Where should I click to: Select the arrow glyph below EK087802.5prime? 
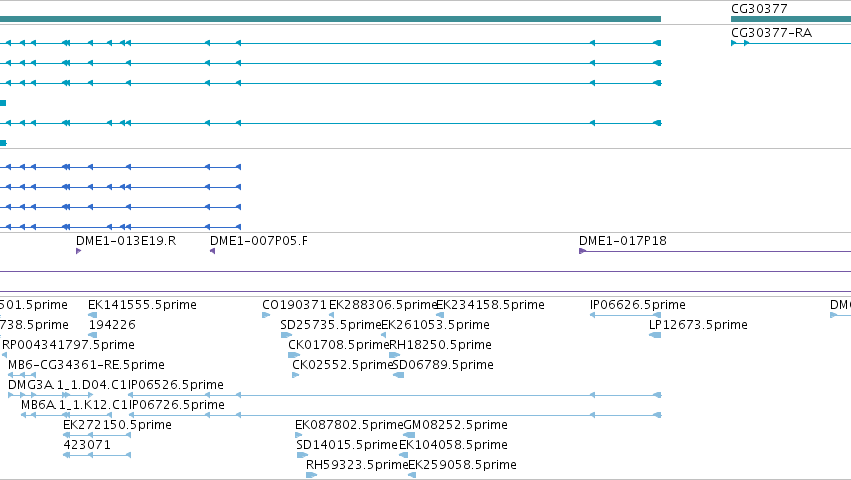pyautogui.click(x=299, y=435)
